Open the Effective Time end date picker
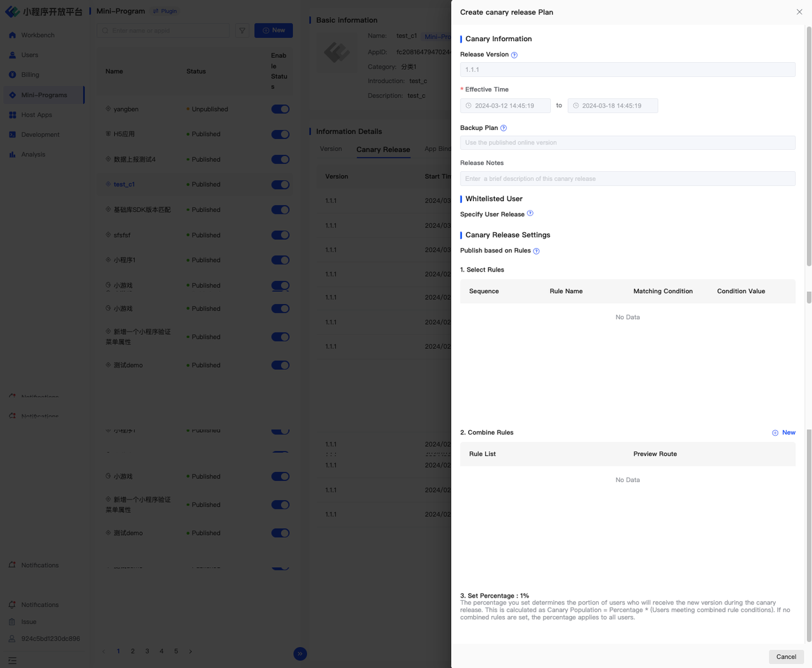The width and height of the screenshot is (812, 668). (612, 106)
